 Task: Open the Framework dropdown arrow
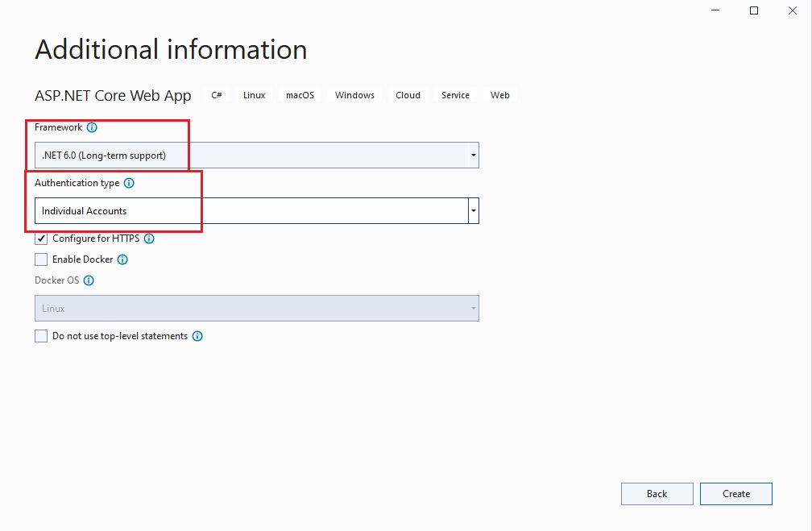click(474, 156)
